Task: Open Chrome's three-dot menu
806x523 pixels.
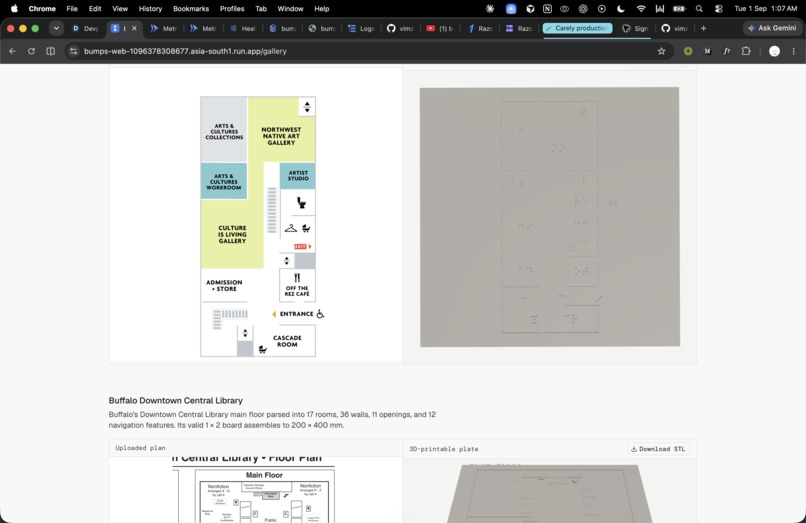Action: pyautogui.click(x=794, y=51)
